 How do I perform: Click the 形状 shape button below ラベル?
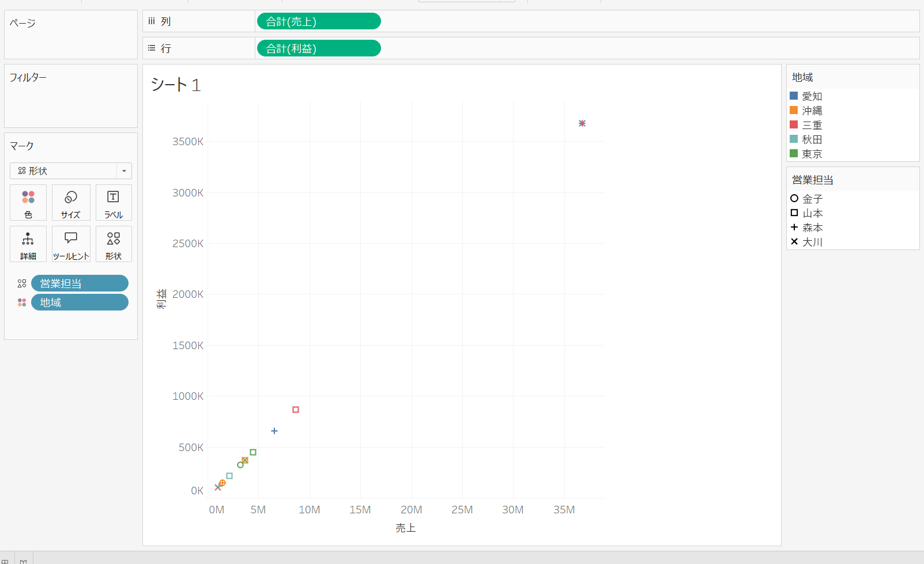114,244
